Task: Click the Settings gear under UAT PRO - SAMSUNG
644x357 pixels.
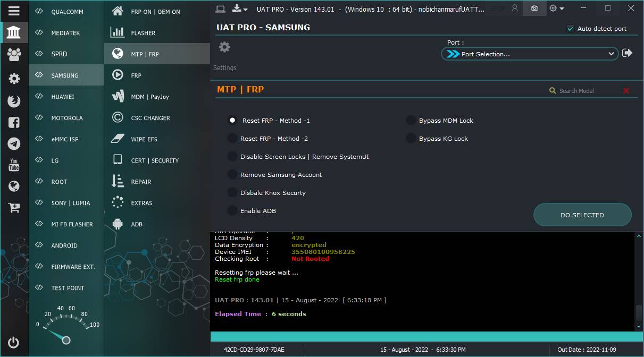Action: 224,47
